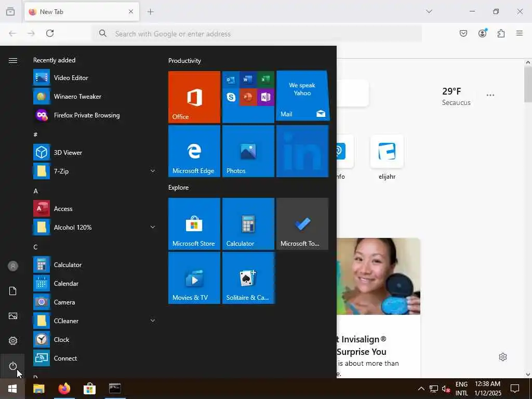Expand the CCleaner folder
532x399 pixels.
point(95,321)
